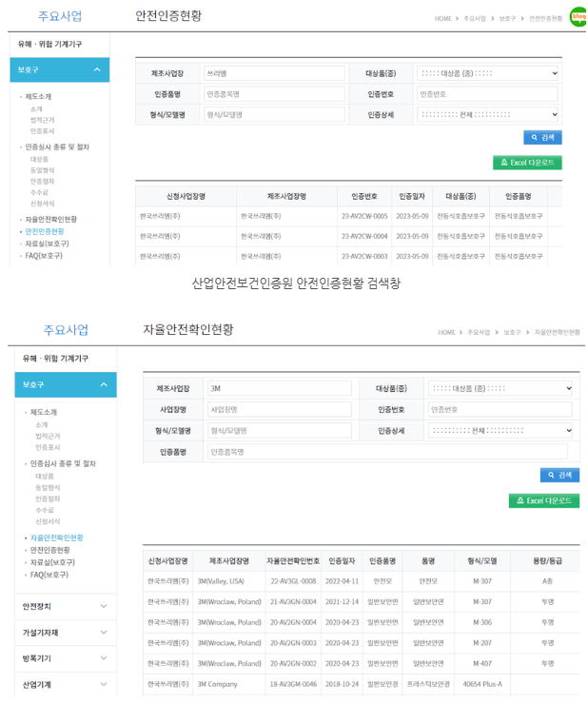Focus 제조사업장 field containing 쓰리엠

coord(274,73)
